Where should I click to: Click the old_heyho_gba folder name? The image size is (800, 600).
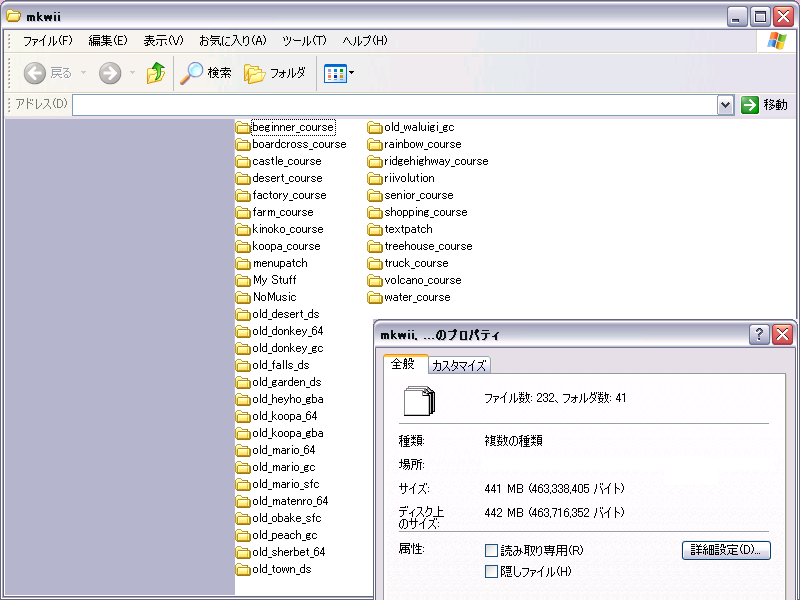tap(288, 399)
